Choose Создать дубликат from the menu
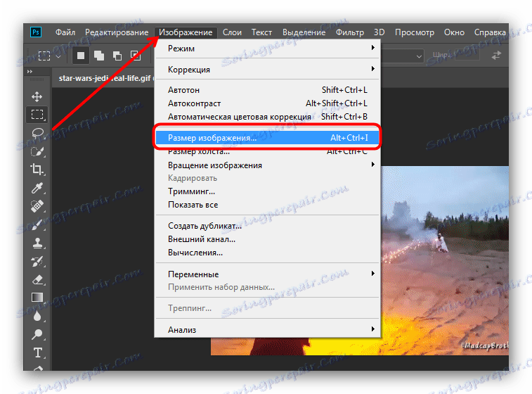The image size is (532, 394). click(267, 226)
